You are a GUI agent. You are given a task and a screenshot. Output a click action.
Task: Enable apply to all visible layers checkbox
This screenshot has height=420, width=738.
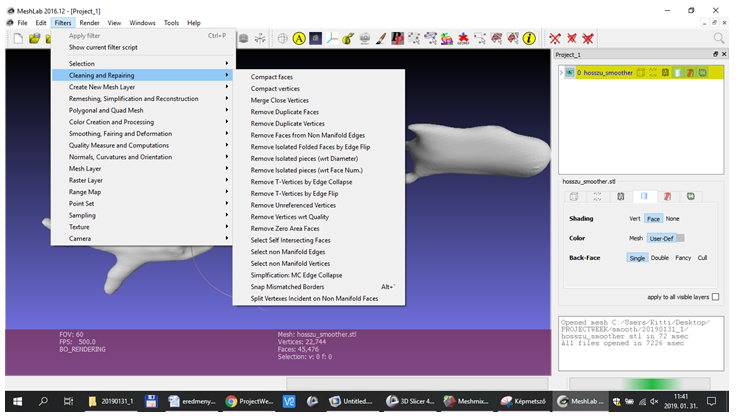click(x=717, y=297)
